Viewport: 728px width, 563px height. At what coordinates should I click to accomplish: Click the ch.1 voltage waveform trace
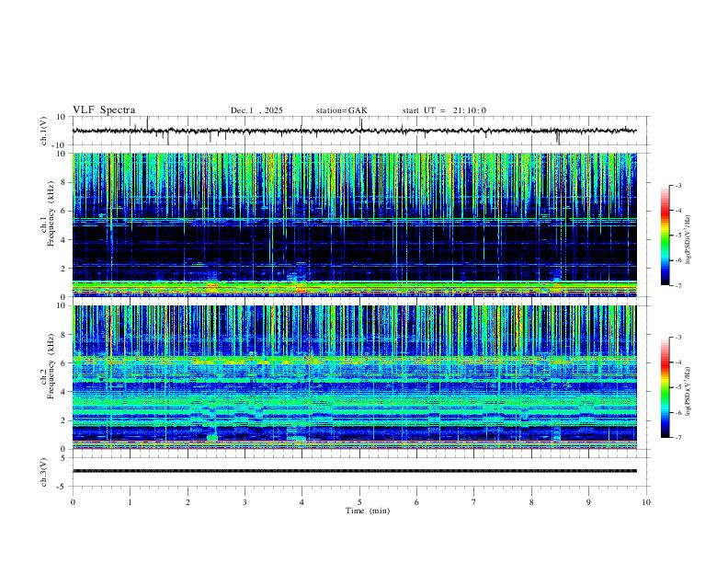click(x=355, y=131)
